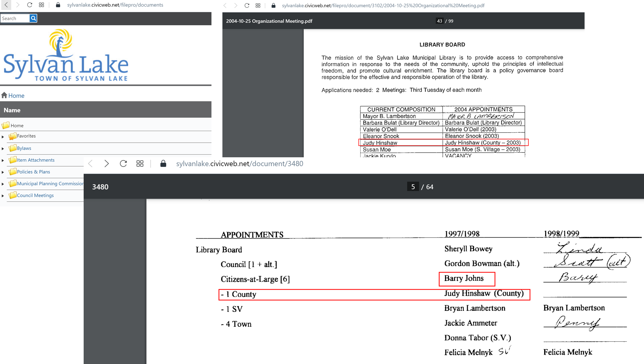Select Susan Moe (S. Village – 2003) cell

pyautogui.click(x=482, y=149)
